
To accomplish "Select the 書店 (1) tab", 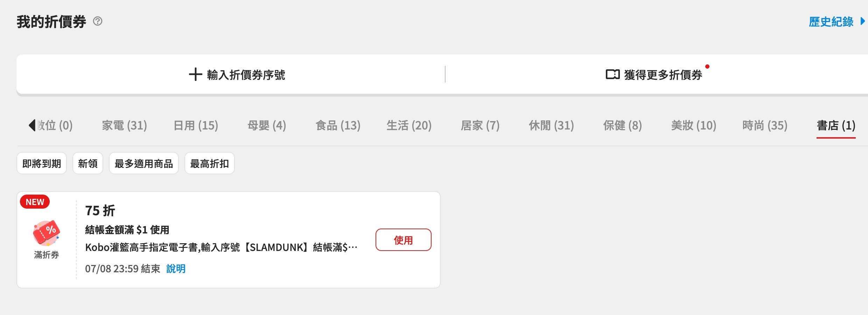I will [836, 125].
